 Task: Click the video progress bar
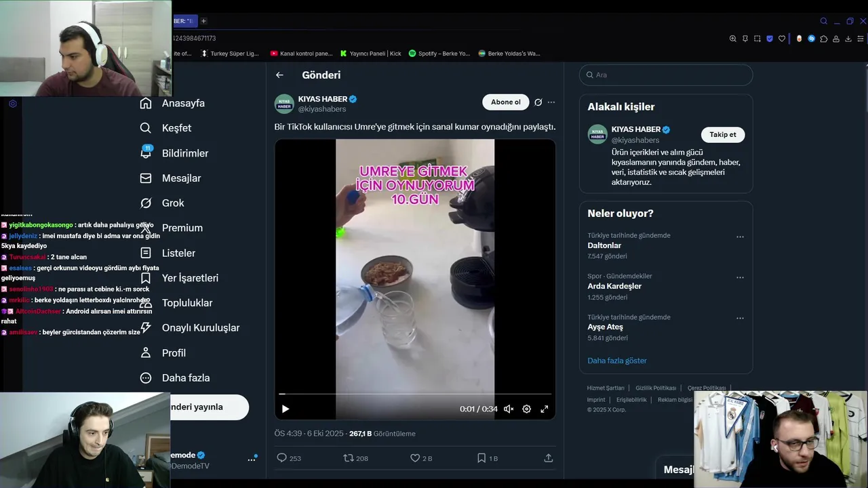tap(415, 394)
